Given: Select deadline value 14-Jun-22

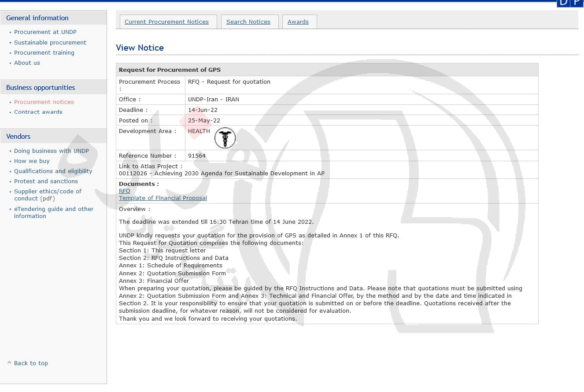Looking at the screenshot, I should pyautogui.click(x=203, y=110).
